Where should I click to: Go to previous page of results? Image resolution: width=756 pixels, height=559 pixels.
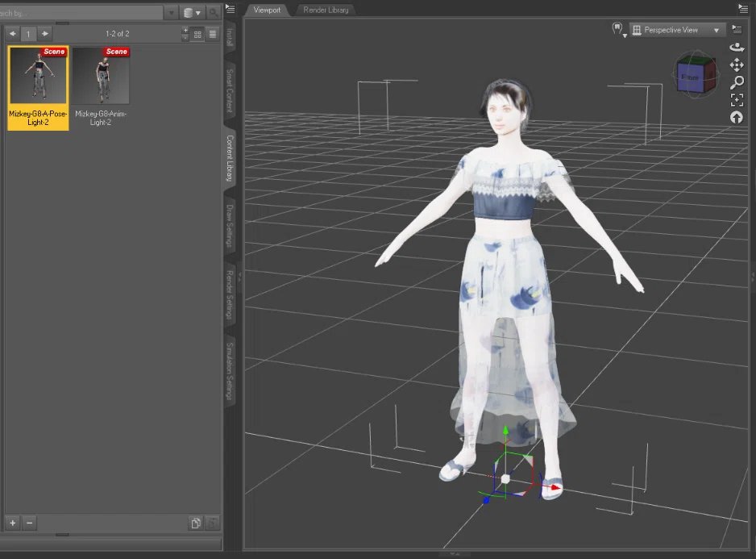(x=13, y=34)
